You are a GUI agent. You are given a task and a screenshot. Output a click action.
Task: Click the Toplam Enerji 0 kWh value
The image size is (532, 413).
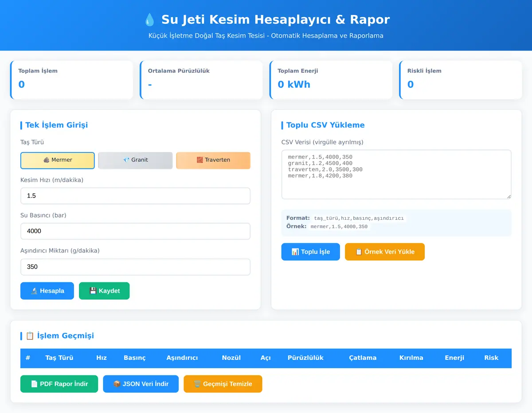click(294, 85)
